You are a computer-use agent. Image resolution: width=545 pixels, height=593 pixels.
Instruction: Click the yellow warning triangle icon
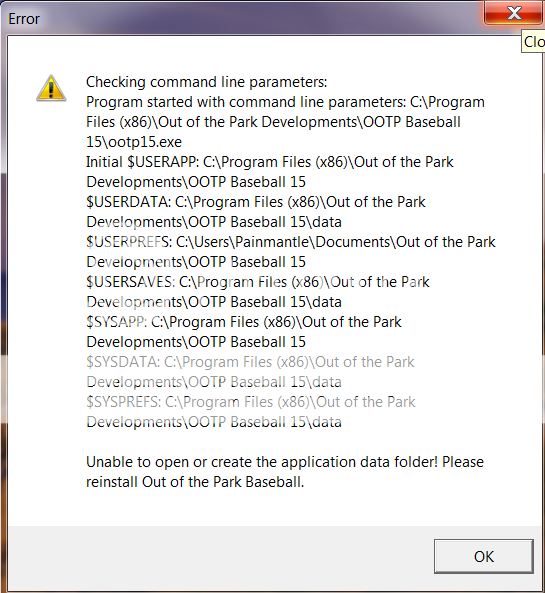(51, 88)
